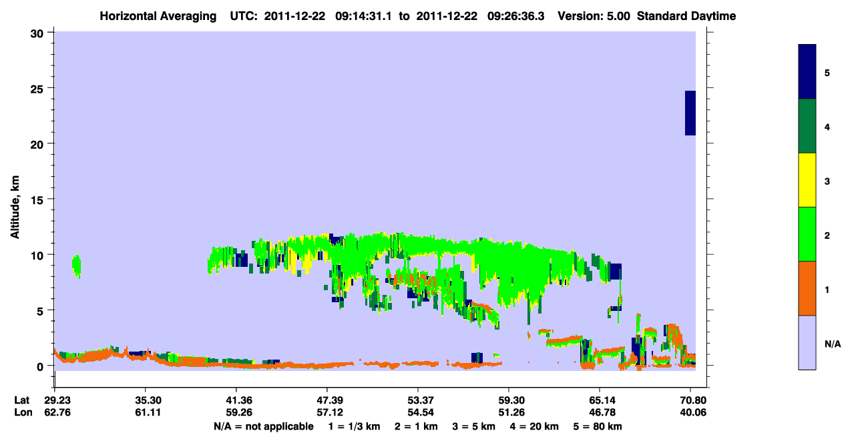Click the colorbar label '1'
The width and height of the screenshot is (868, 445).
point(827,290)
